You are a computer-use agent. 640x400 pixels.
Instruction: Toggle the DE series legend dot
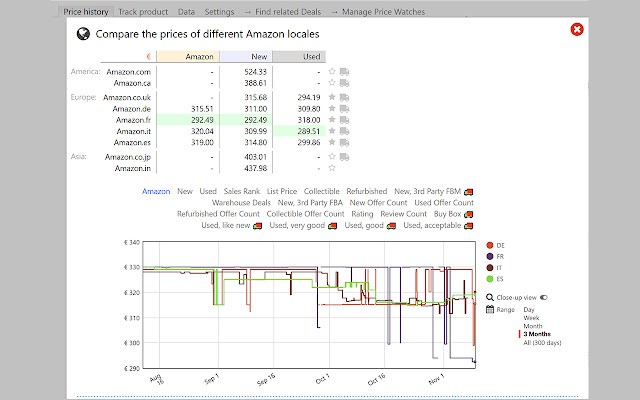(x=490, y=245)
